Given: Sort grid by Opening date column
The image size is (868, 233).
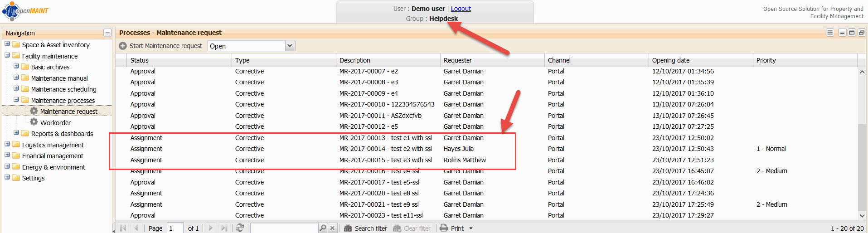Looking at the screenshot, I should (x=670, y=60).
